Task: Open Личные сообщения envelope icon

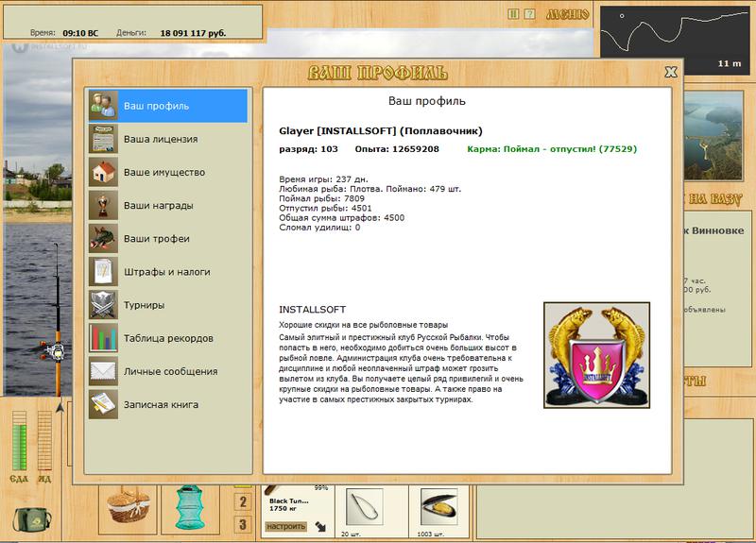Action: (103, 371)
